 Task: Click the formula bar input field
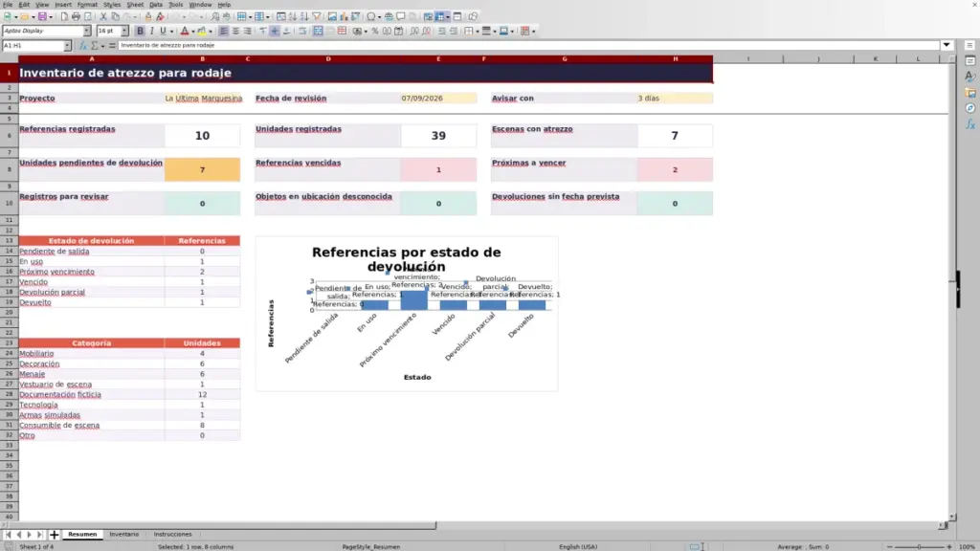(528, 45)
